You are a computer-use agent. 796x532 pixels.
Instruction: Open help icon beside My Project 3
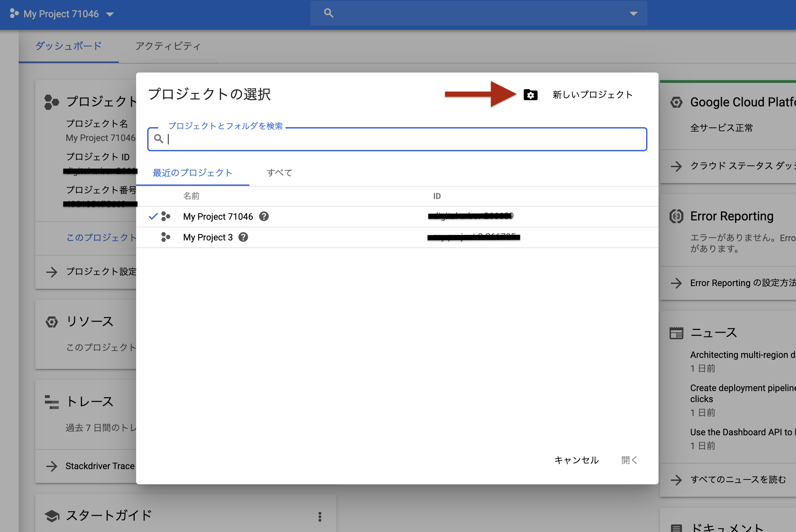[243, 237]
